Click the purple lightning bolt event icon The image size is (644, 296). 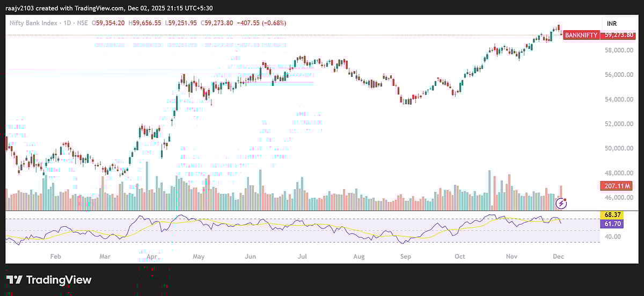click(561, 203)
